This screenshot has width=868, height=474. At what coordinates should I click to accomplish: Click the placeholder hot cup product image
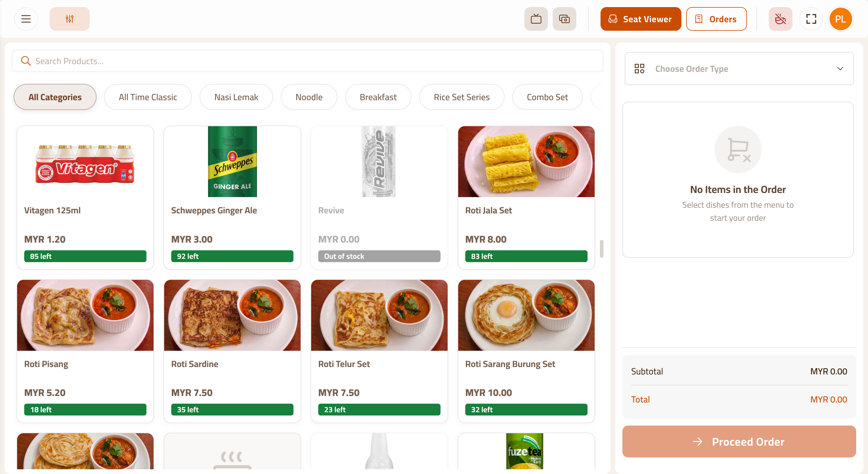pyautogui.click(x=232, y=451)
